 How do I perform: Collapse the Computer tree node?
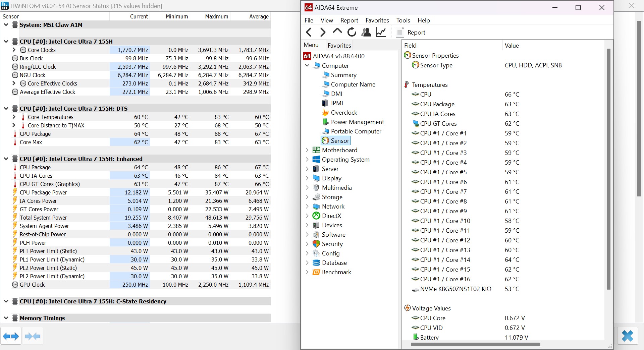(x=307, y=66)
